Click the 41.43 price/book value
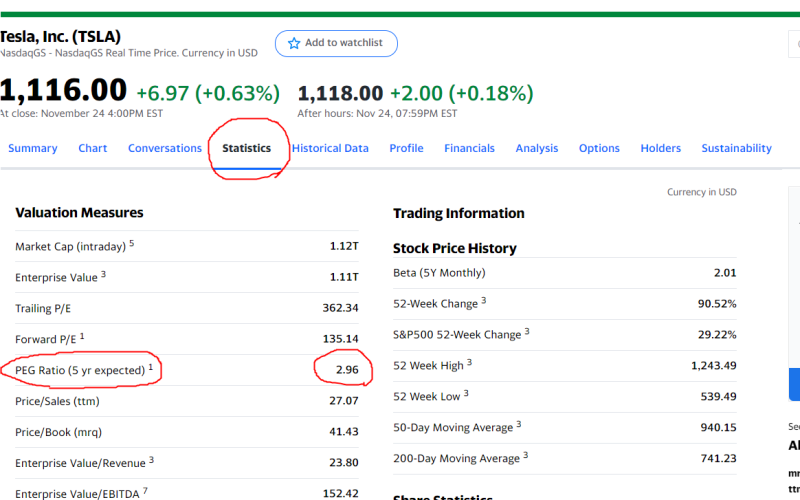 [x=343, y=432]
